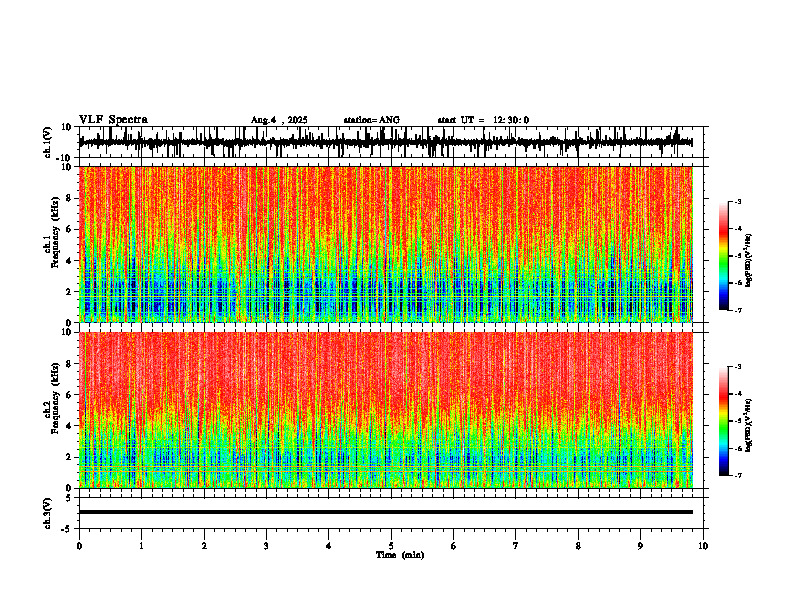Click the ch.1 colorbar log(PSD) label
Image resolution: width=792 pixels, height=612 pixels.
[x=749, y=261]
